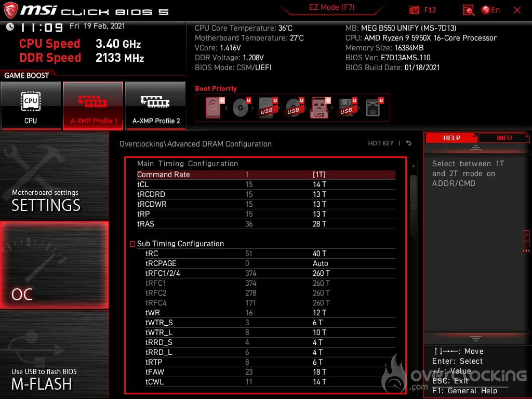
Task: Collapse Sub Timing Configuration section
Action: pyautogui.click(x=132, y=244)
